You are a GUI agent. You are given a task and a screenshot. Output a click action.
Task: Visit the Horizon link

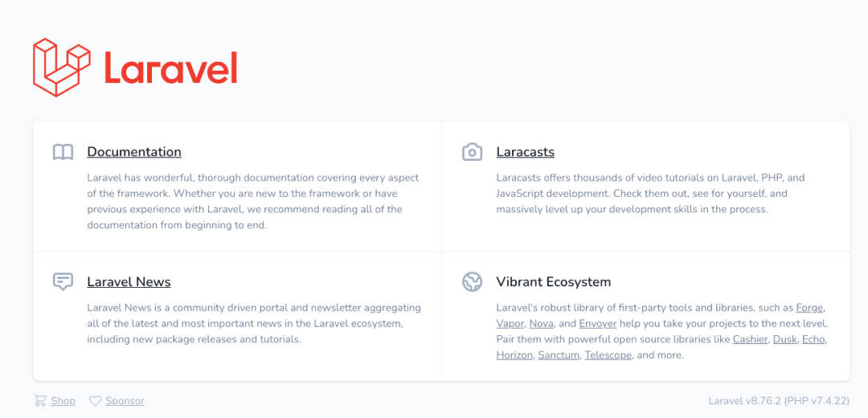click(514, 354)
